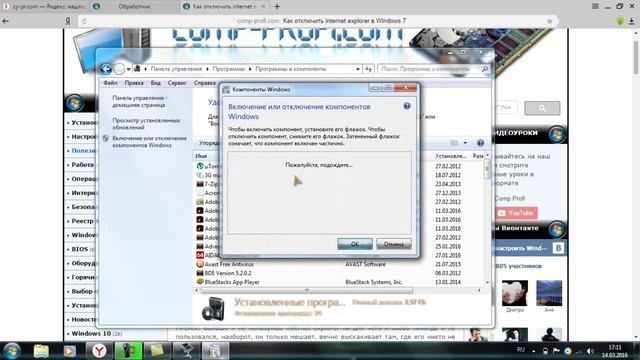Screen dimensions: 640x360
Task: Click the program list vertical scrollbar thumb
Action: pyautogui.click(x=487, y=169)
